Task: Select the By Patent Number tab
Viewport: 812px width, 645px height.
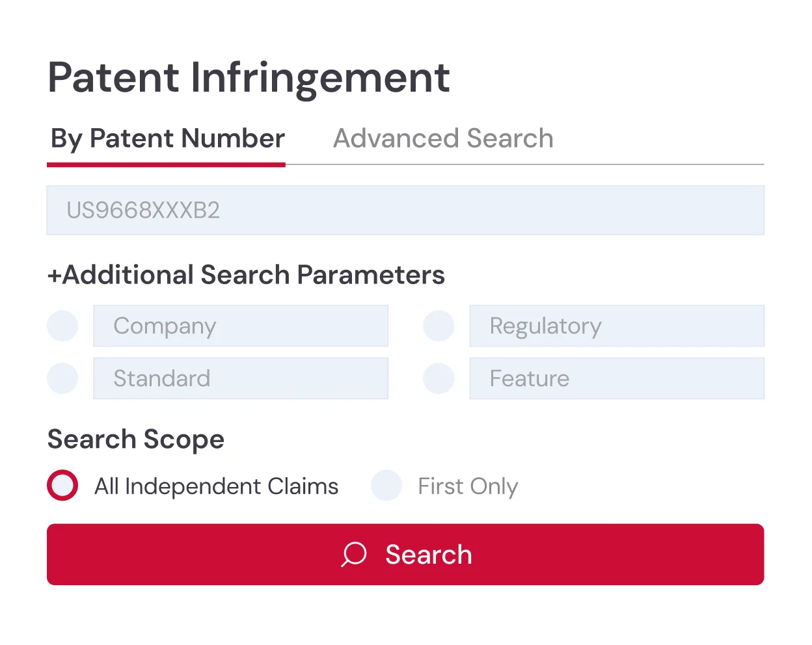Action: 167,138
